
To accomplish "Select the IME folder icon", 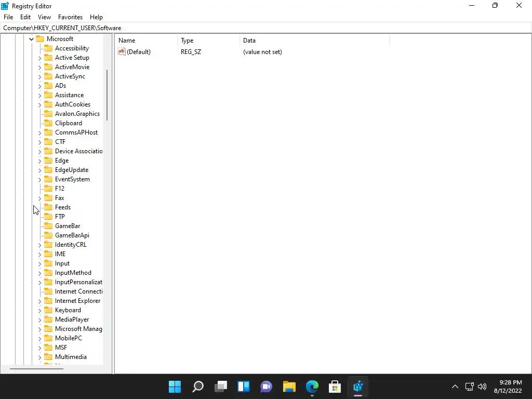I will 48,254.
